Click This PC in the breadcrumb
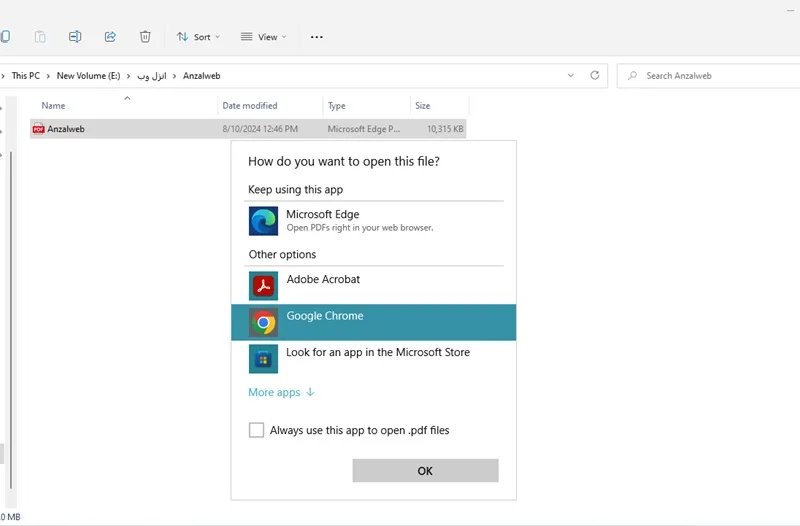This screenshot has width=800, height=526. pyautogui.click(x=26, y=76)
